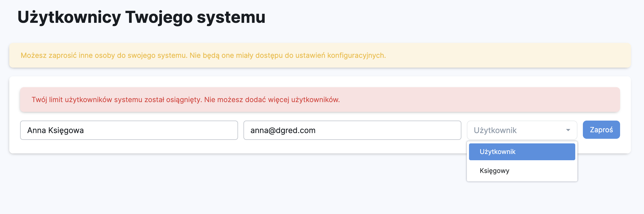Click Twój limit text in the red alert

click(47, 100)
